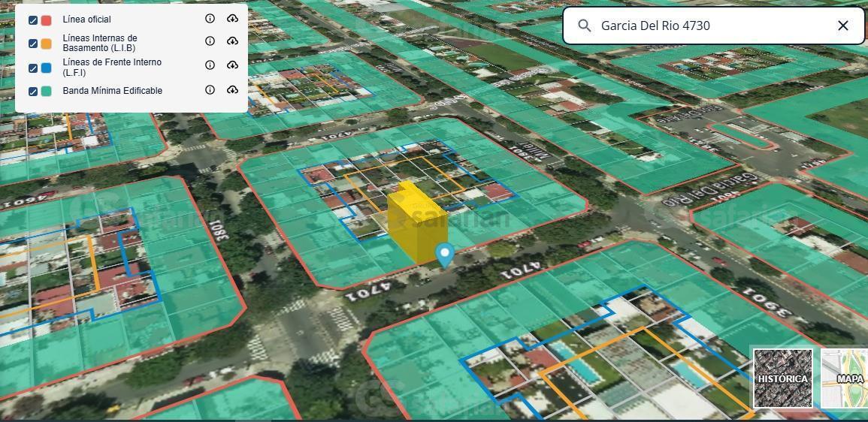
Task: Click the Líneas Internas de Basamento label
Action: click(x=100, y=43)
